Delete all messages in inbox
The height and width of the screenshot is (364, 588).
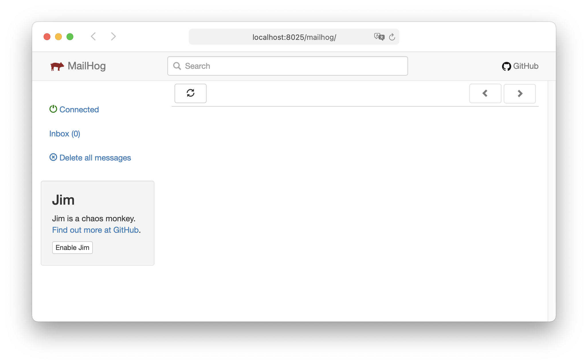[x=90, y=158]
